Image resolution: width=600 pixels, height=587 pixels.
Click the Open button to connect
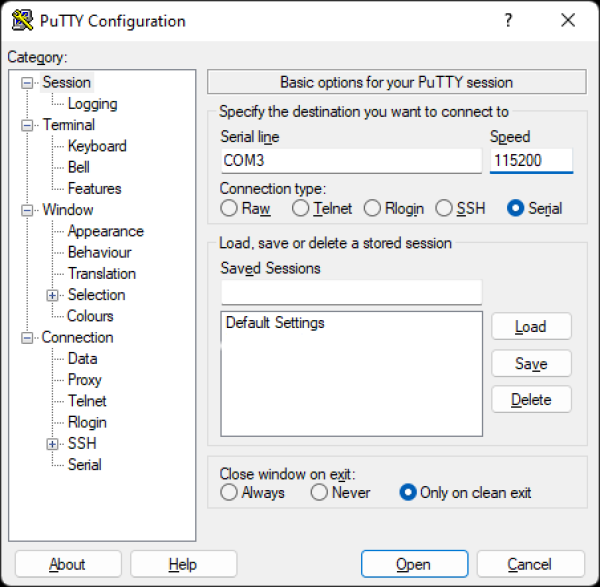(413, 564)
